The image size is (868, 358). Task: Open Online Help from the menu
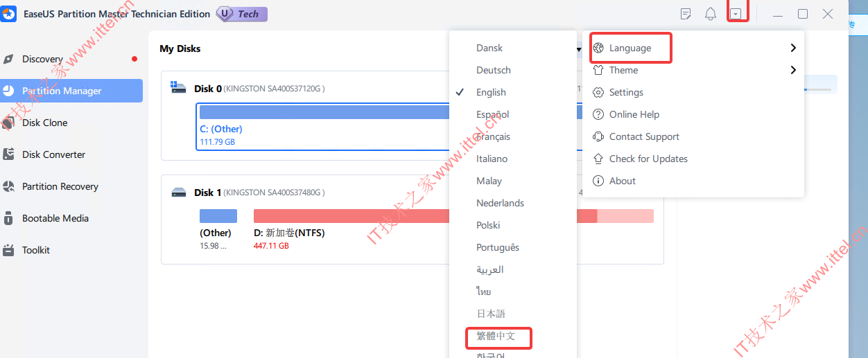tap(693, 114)
